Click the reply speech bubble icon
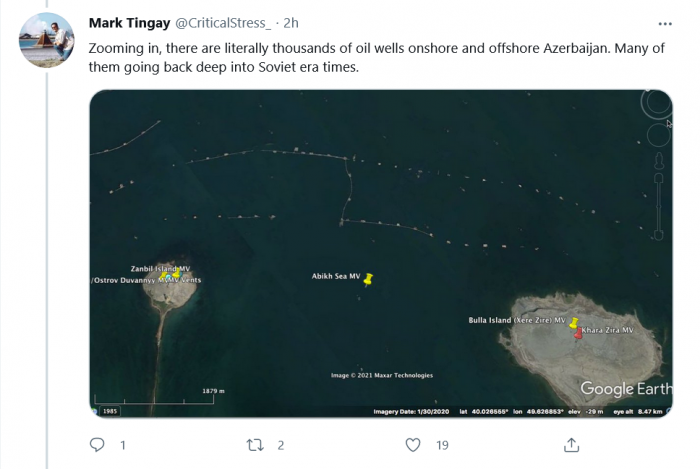The height and width of the screenshot is (469, 700). [x=97, y=445]
